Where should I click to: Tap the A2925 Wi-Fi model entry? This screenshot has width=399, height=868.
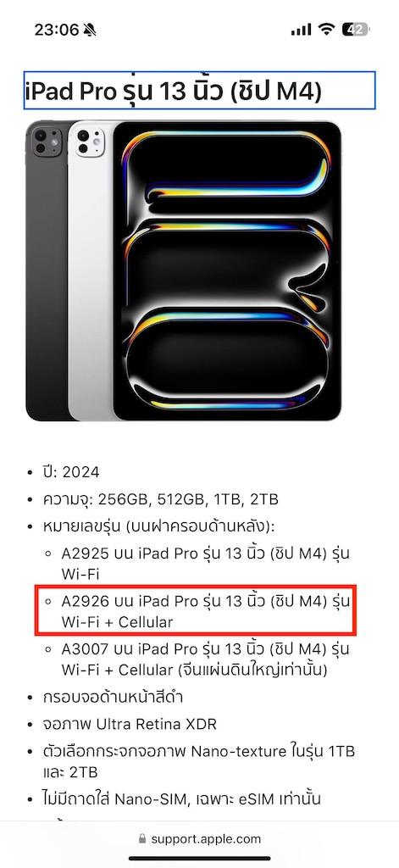coord(205,563)
